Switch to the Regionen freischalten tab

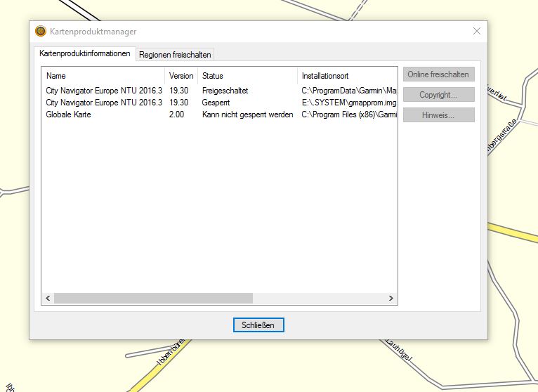click(x=175, y=55)
